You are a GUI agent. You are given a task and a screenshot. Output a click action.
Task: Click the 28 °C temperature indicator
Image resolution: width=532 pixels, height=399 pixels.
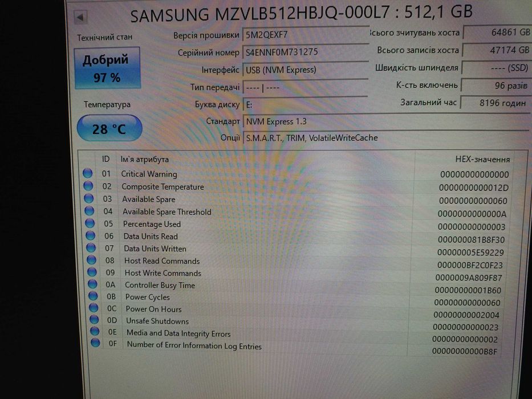[x=109, y=128]
